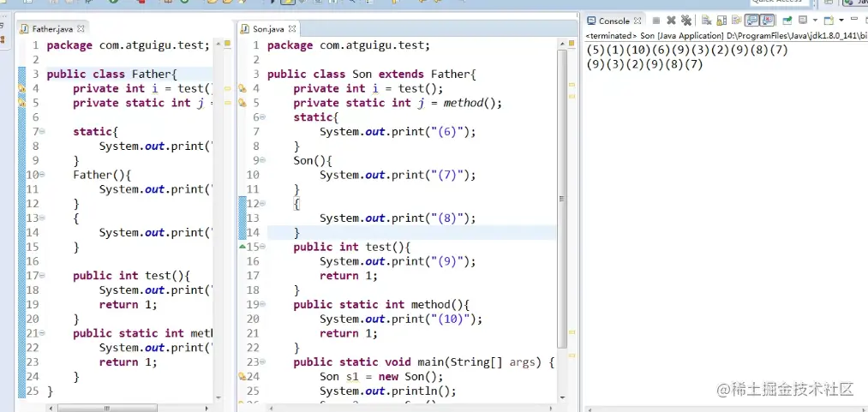Clear the Console output
This screenshot has width=868, height=412.
(x=706, y=21)
